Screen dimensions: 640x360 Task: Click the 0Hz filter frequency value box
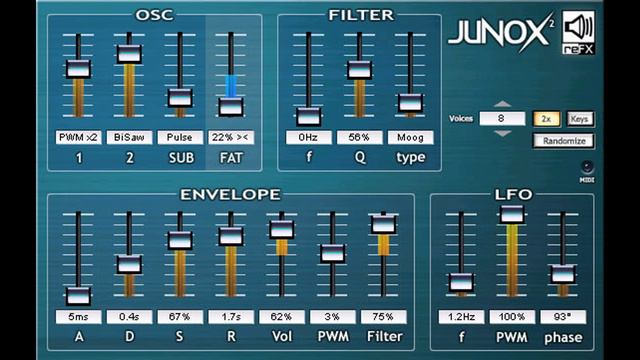(x=308, y=138)
